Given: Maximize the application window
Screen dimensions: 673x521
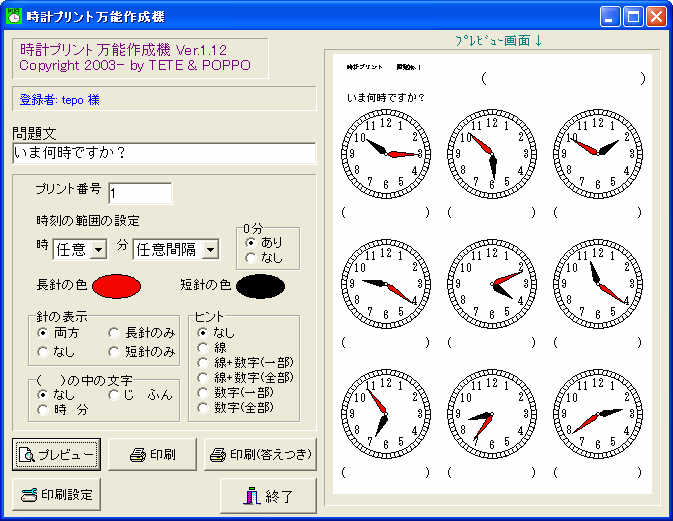Looking at the screenshot, I should (x=633, y=17).
